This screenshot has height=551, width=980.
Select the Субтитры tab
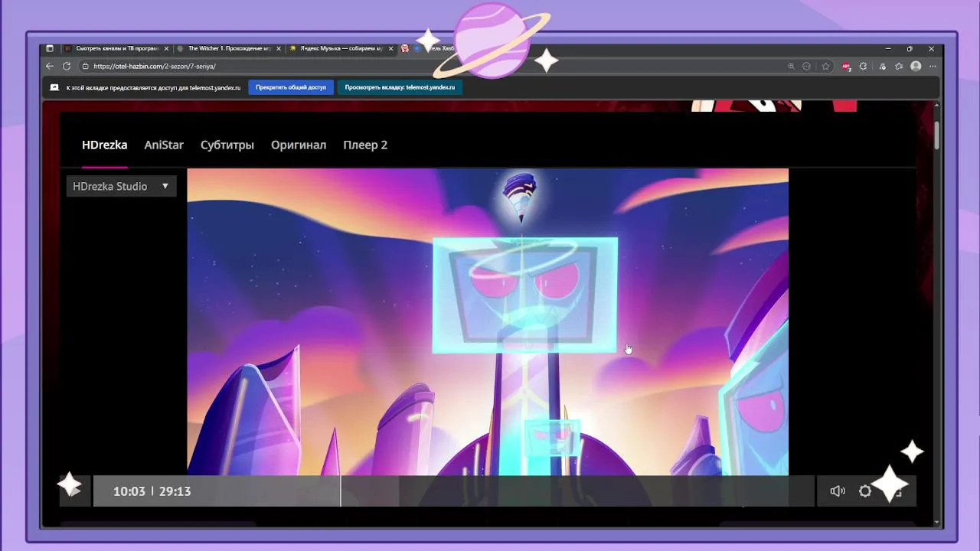pyautogui.click(x=227, y=145)
